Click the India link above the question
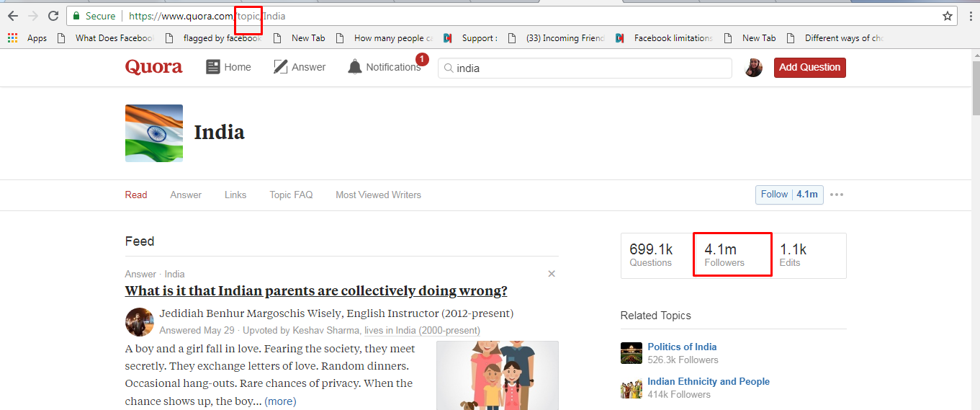The width and height of the screenshot is (980, 410). 174,274
